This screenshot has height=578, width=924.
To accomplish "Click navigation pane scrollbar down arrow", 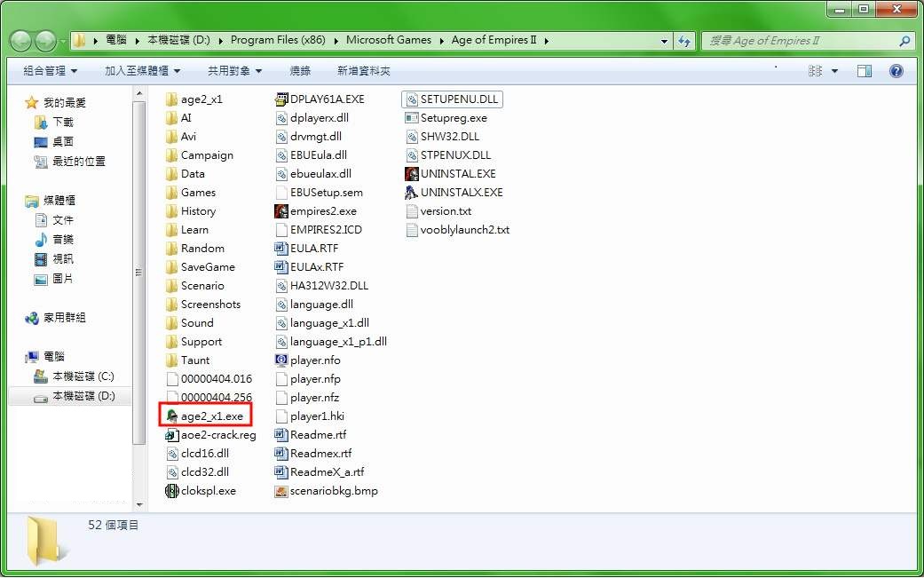I will tap(139, 505).
